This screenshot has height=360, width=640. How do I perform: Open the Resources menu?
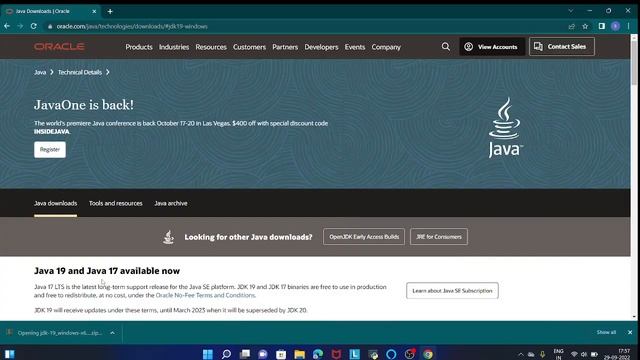(x=211, y=47)
